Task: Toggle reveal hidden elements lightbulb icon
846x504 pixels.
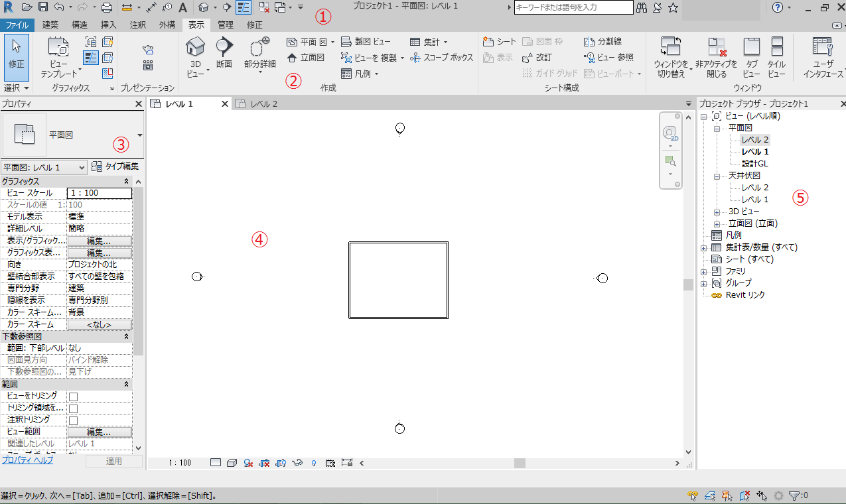Action: click(313, 463)
